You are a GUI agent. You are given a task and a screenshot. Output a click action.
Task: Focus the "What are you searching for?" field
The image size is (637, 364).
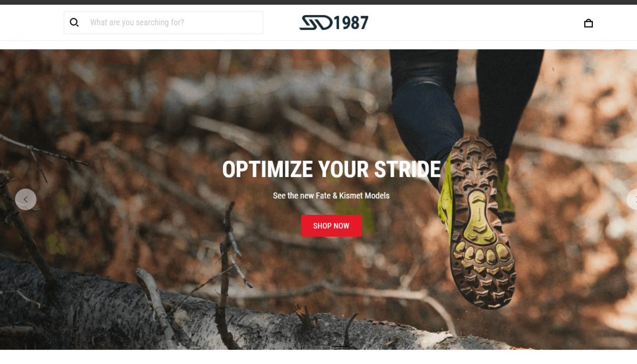pyautogui.click(x=163, y=22)
